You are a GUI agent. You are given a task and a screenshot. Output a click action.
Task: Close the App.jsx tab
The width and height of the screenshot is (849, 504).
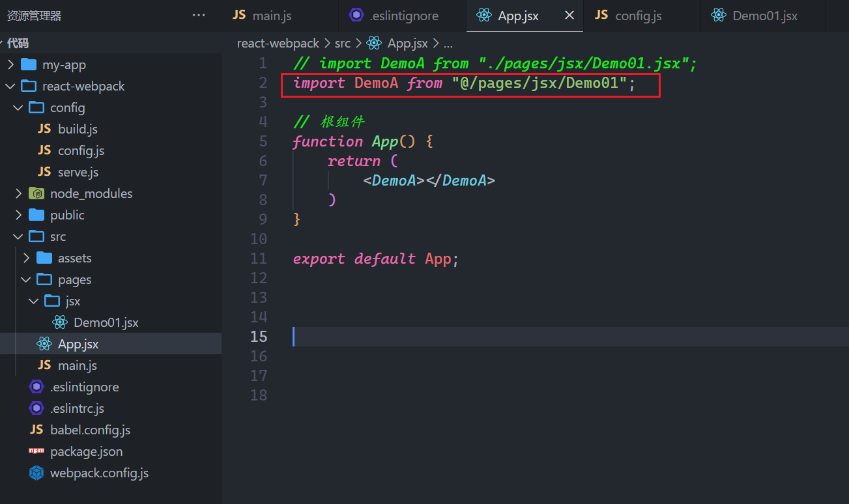coord(569,16)
